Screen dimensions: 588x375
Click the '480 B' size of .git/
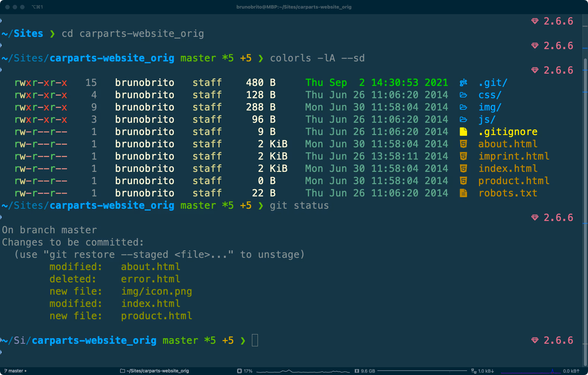click(261, 83)
